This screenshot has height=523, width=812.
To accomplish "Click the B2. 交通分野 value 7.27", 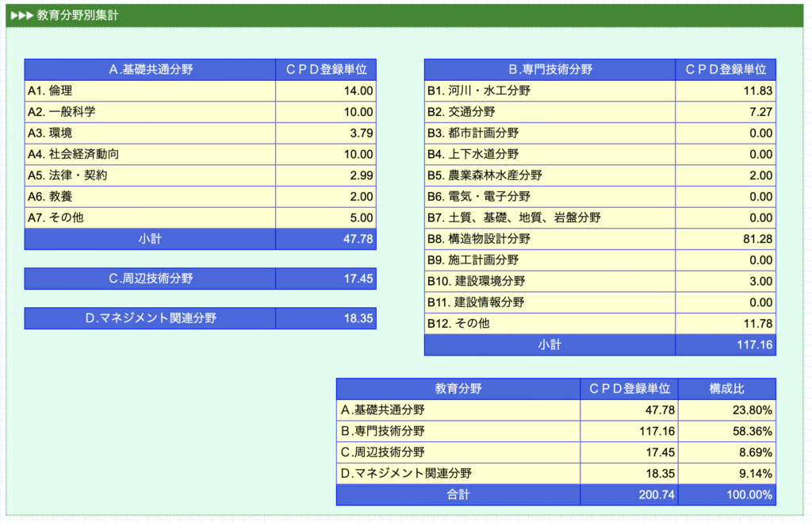I will point(760,112).
